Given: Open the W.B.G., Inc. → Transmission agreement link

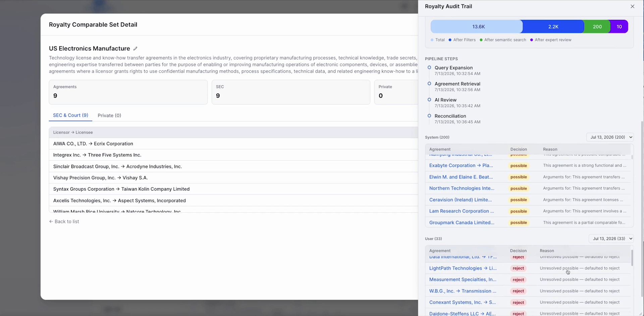Looking at the screenshot, I should tap(463, 291).
